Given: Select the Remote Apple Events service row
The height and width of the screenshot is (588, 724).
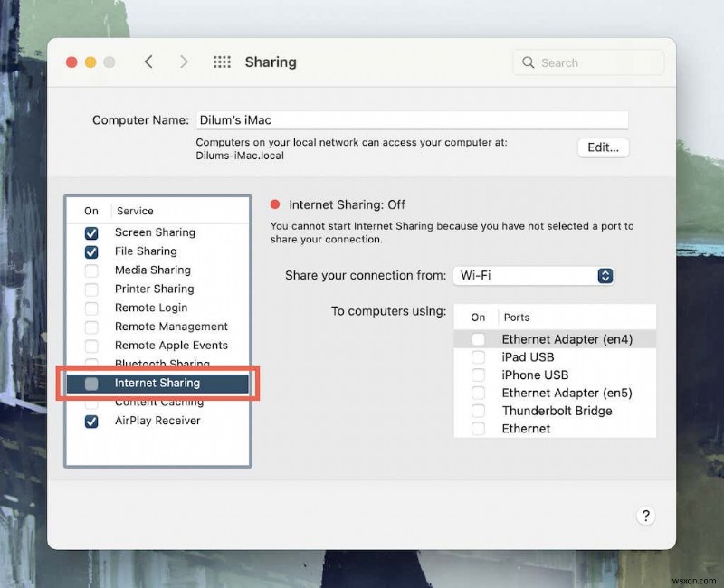Looking at the screenshot, I should point(169,345).
